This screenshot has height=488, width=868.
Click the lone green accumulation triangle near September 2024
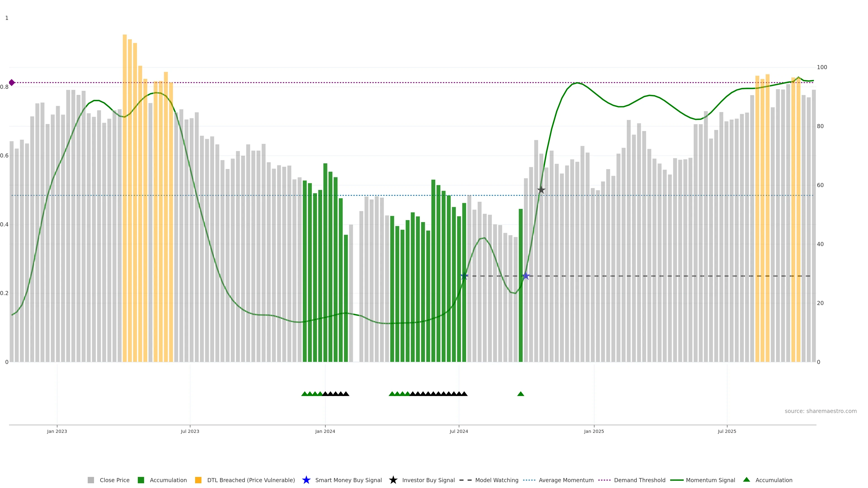tap(521, 394)
